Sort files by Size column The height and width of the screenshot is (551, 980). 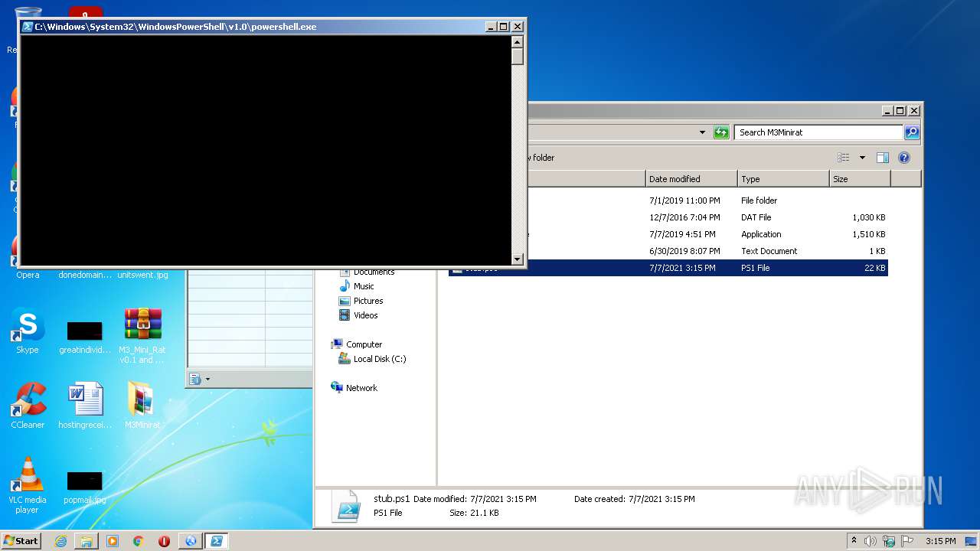coord(860,179)
